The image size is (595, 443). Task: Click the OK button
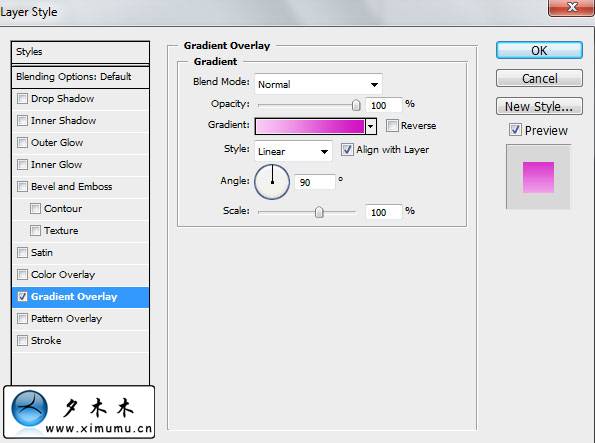pyautogui.click(x=539, y=50)
